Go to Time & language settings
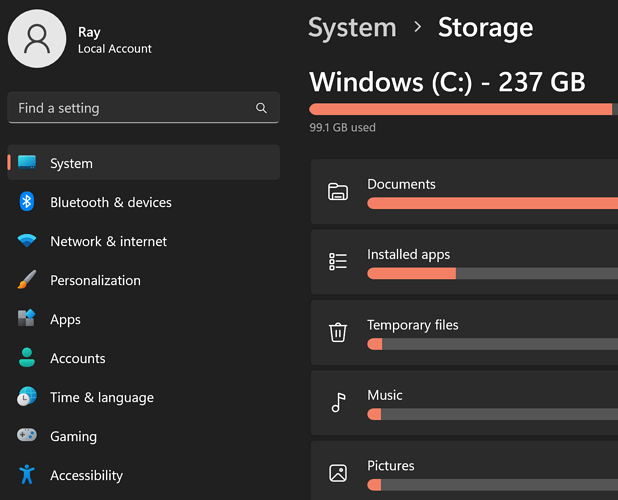The width and height of the screenshot is (618, 500). pyautogui.click(x=143, y=397)
